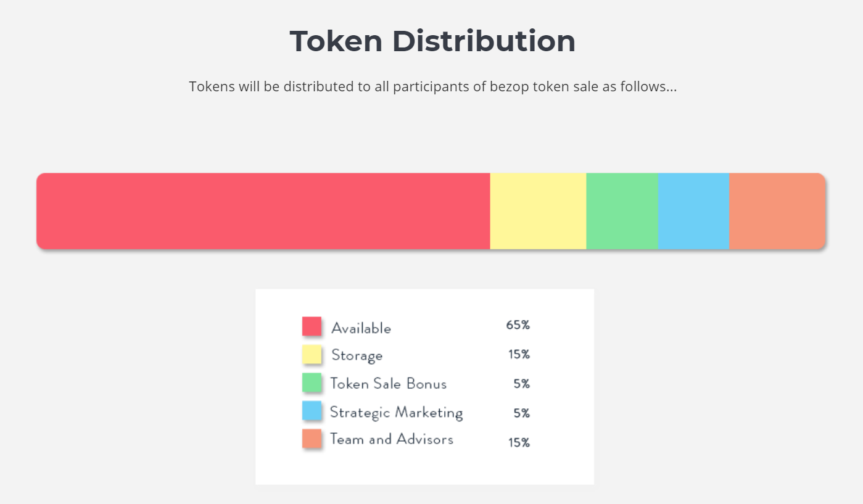Click the red Available bar segment
This screenshot has height=504, width=863.
pos(263,211)
